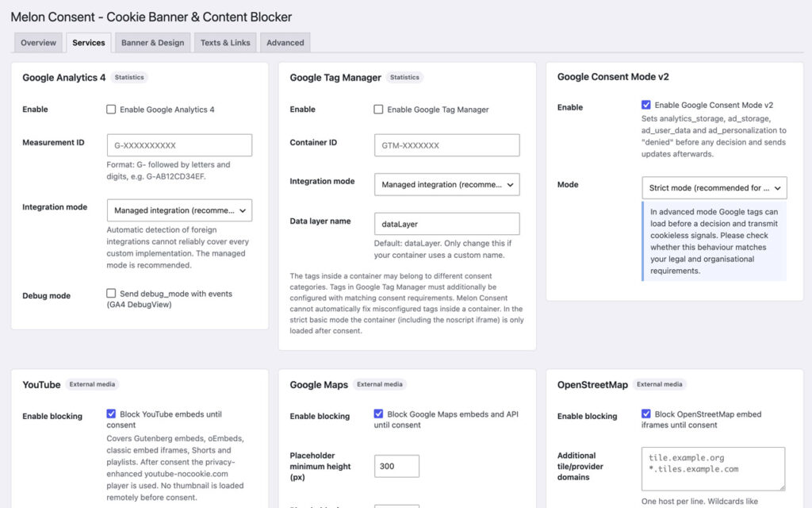Tick Enable Google Tag Manager checkbox

click(x=378, y=110)
